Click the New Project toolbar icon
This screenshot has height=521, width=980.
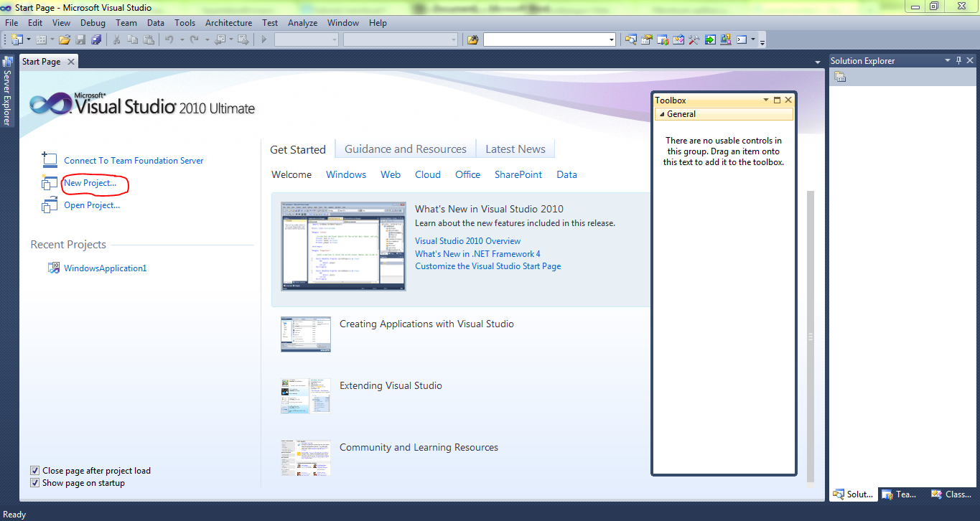pyautogui.click(x=17, y=39)
